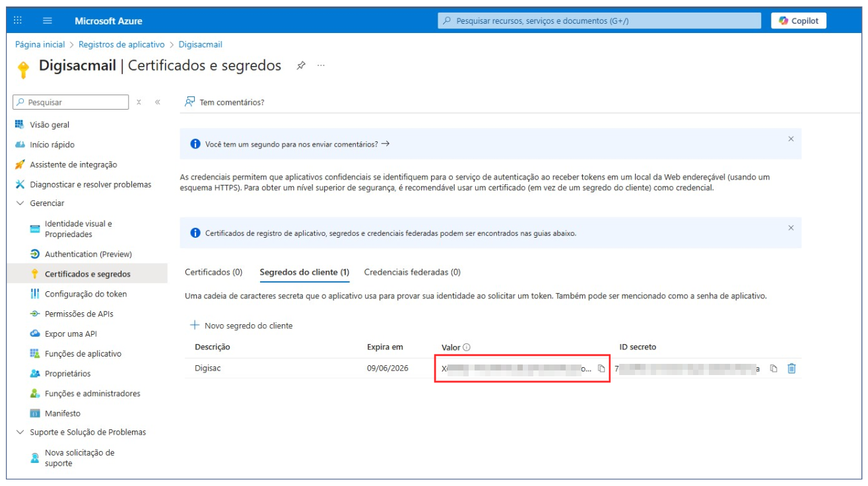Go to Registros de aplicativo breadcrumb
The width and height of the screenshot is (868, 486).
pyautogui.click(x=121, y=44)
